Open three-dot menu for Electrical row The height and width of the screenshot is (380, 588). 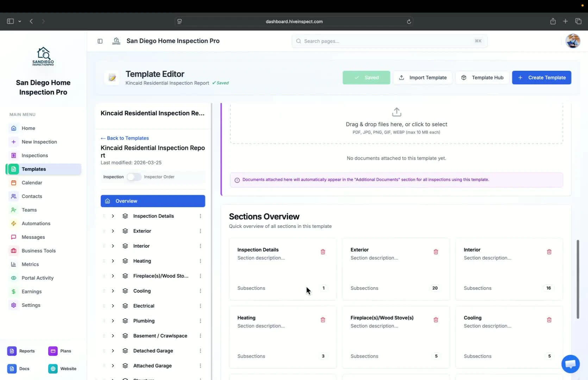(200, 306)
